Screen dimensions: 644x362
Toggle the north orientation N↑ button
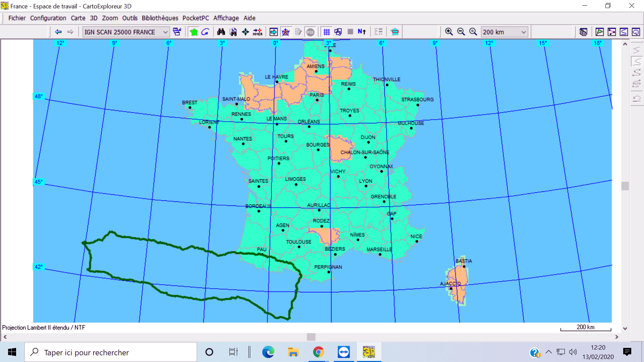(x=362, y=32)
